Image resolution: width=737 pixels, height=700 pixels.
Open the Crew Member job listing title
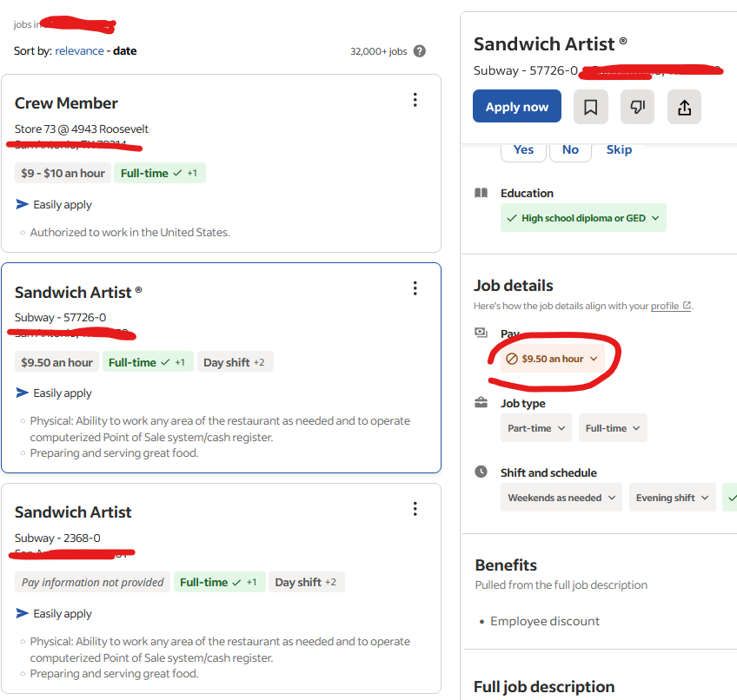point(66,103)
